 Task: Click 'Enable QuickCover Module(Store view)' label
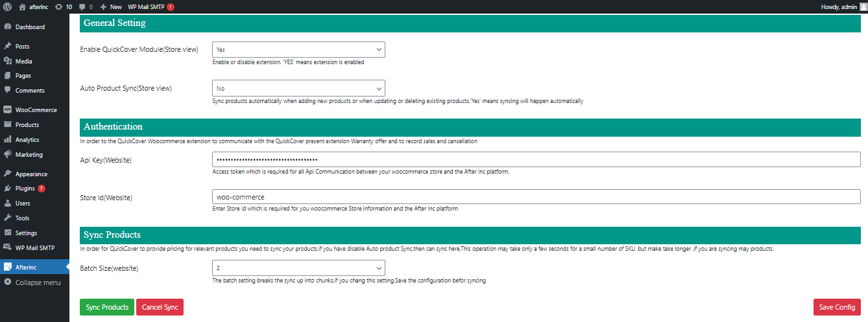[139, 50]
